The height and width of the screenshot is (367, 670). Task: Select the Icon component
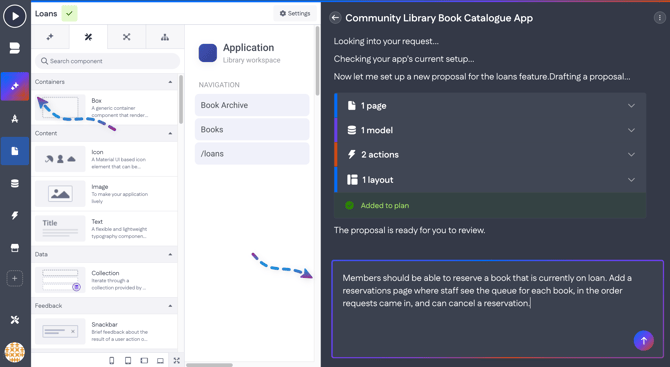(104, 159)
